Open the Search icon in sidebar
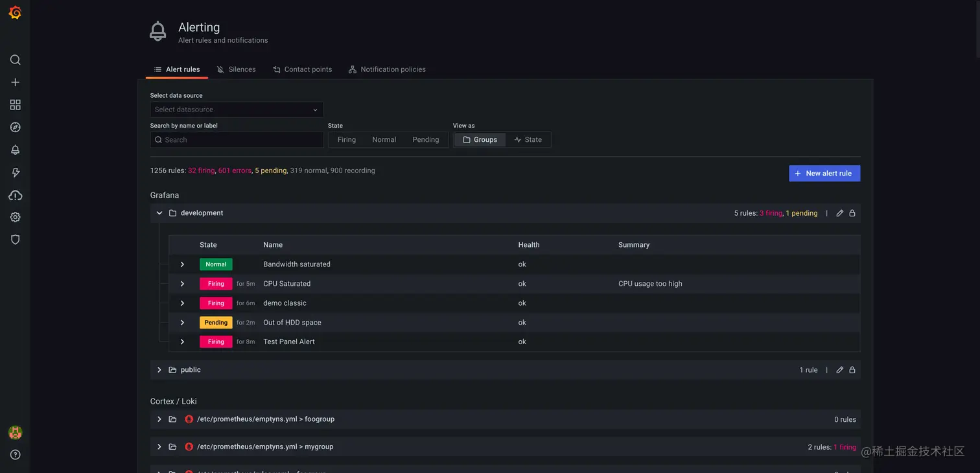Image resolution: width=980 pixels, height=473 pixels. pos(15,60)
